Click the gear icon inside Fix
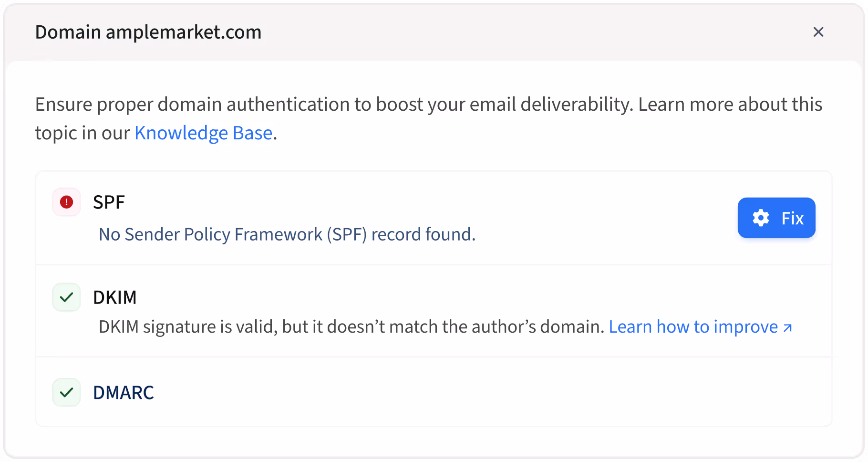Screen dimensions: 868x462 [761, 218]
